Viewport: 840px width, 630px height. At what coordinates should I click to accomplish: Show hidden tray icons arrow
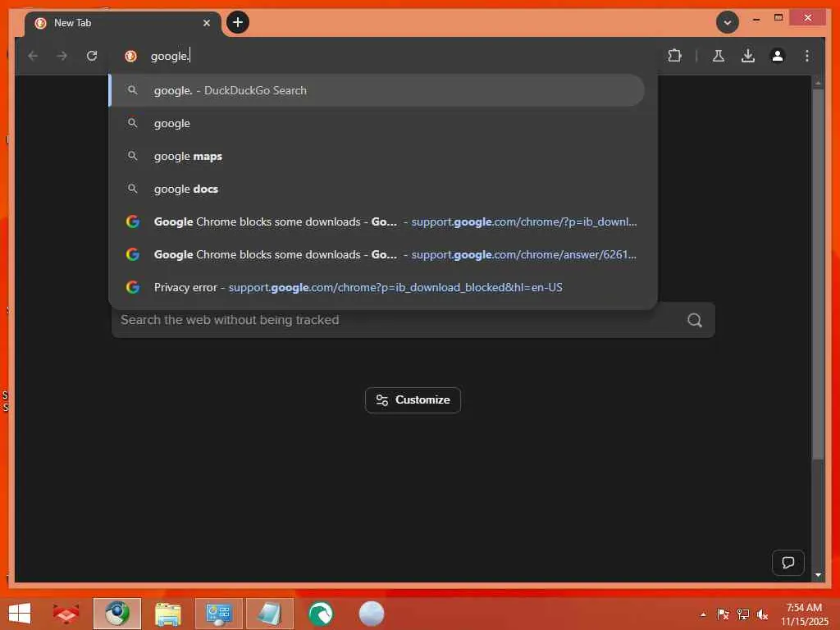(x=703, y=614)
